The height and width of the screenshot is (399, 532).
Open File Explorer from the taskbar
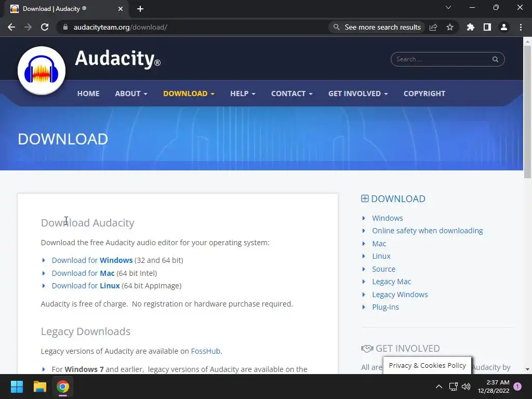[39, 387]
